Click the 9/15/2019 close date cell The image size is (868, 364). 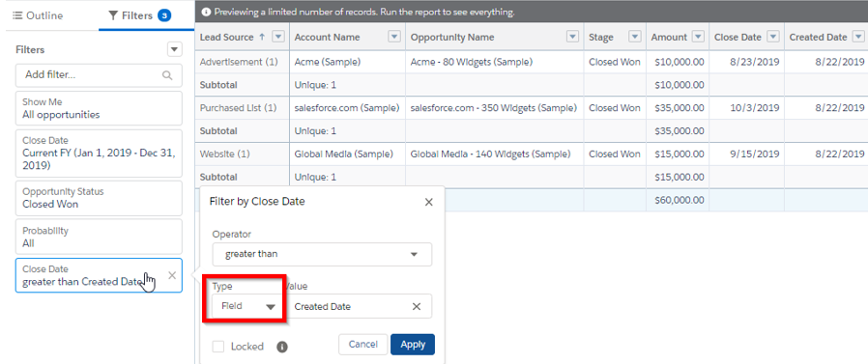pyautogui.click(x=747, y=154)
